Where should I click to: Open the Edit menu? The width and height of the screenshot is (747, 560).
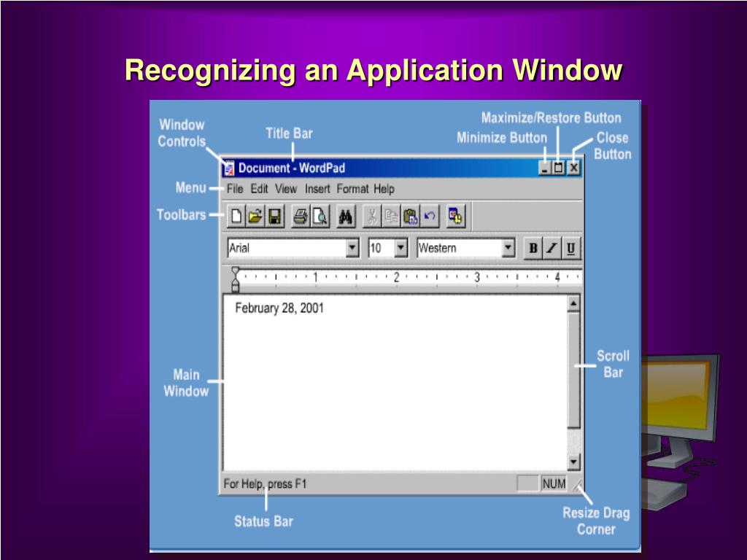pyautogui.click(x=259, y=189)
